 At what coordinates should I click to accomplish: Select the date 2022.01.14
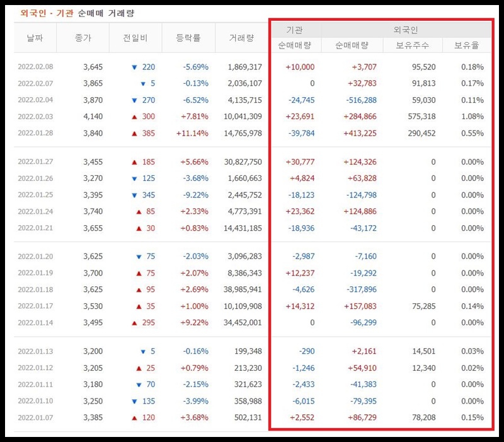pyautogui.click(x=35, y=323)
